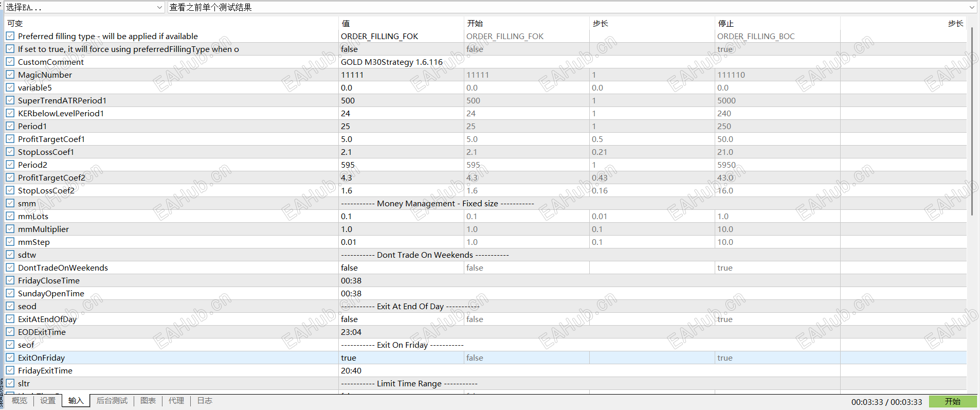Select the Dont Trade On Weekends separator value
The width and height of the screenshot is (980, 410).
[425, 255]
